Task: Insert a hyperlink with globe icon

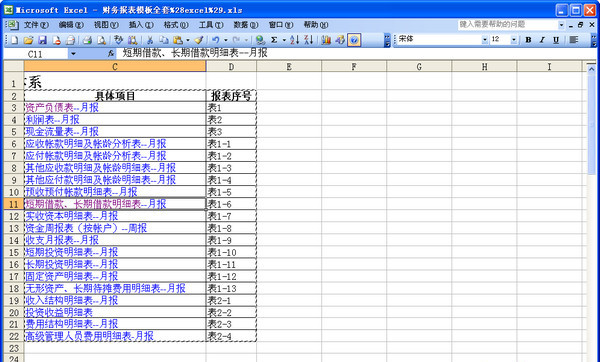Action: 260,40
